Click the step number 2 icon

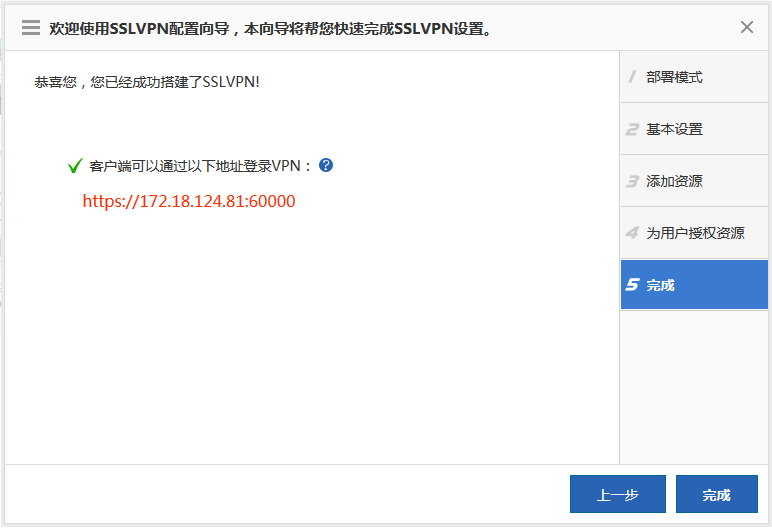click(632, 129)
